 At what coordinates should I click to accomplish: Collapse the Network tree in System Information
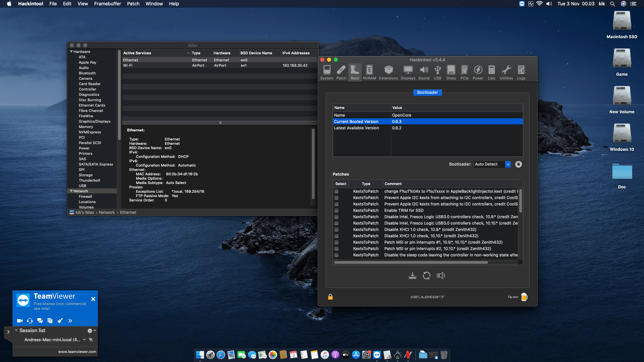[x=71, y=191]
